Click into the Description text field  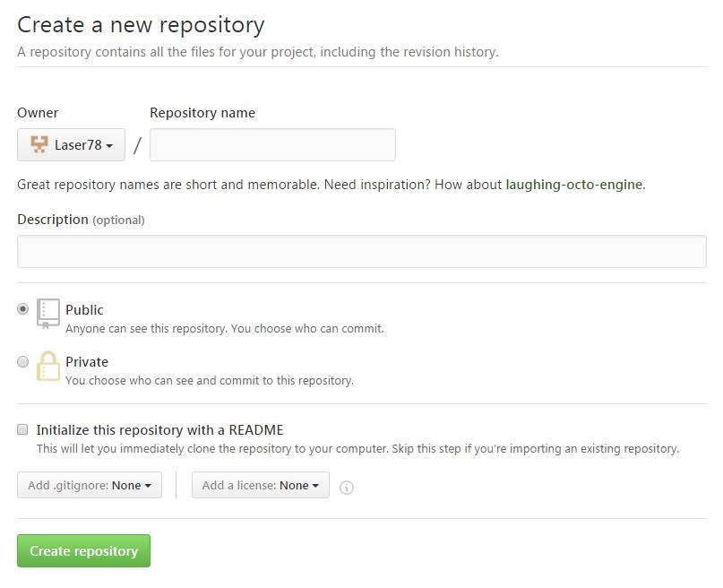362,251
